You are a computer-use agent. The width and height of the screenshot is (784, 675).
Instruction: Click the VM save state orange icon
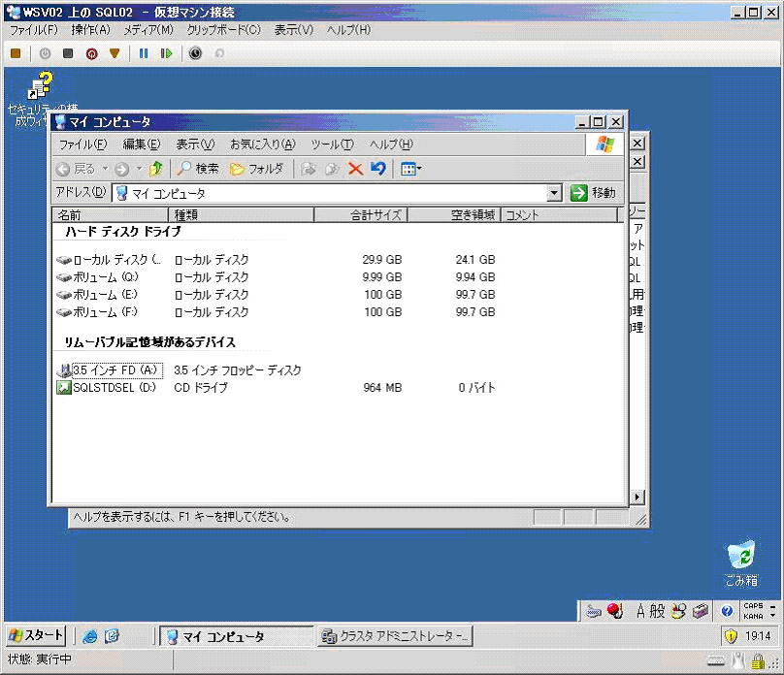[114, 53]
